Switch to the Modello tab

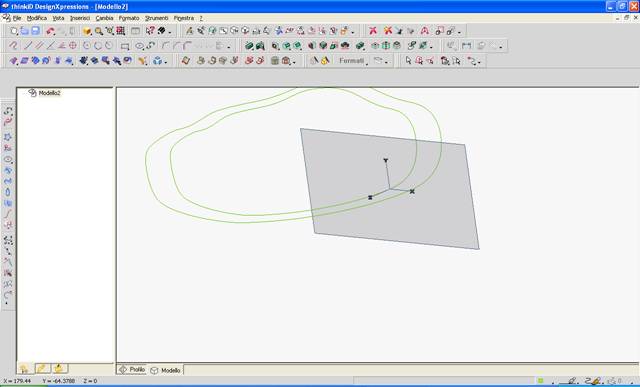166,370
